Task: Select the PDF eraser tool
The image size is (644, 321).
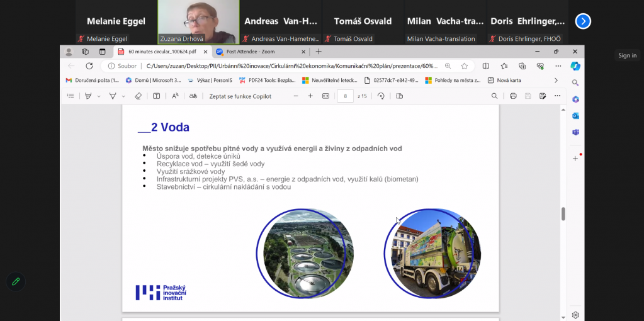Action: click(138, 96)
